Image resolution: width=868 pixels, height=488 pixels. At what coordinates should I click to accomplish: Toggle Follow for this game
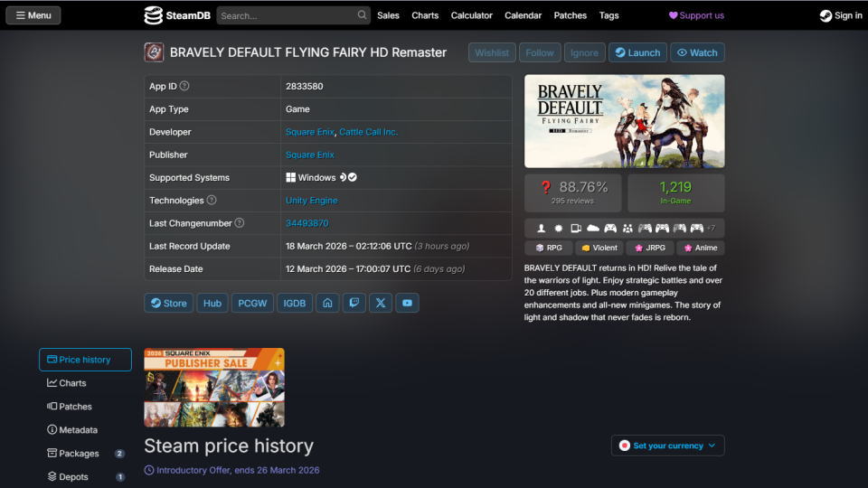click(540, 52)
